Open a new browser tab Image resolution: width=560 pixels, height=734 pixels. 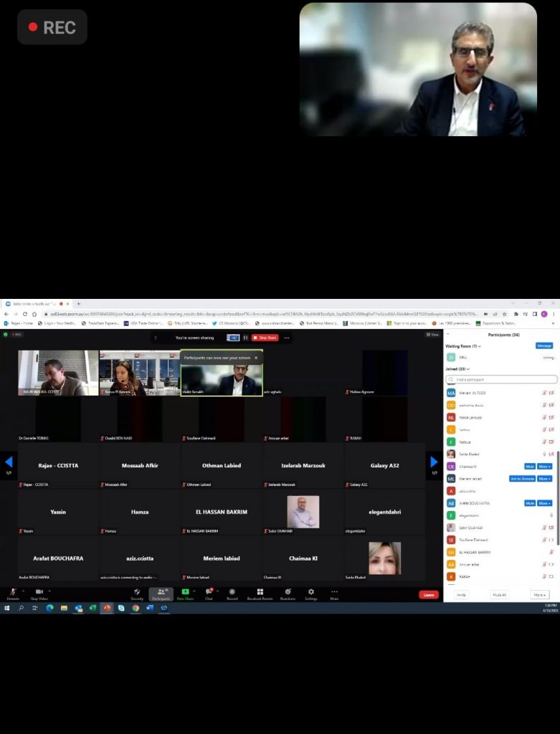79,304
